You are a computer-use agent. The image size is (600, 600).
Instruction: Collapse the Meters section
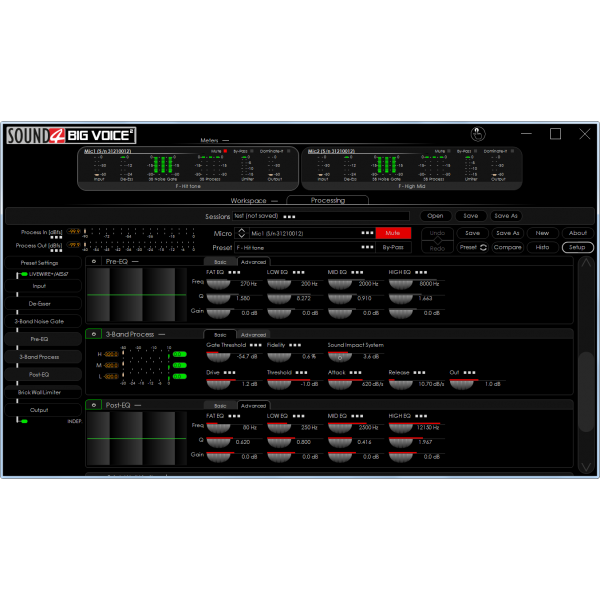226,140
